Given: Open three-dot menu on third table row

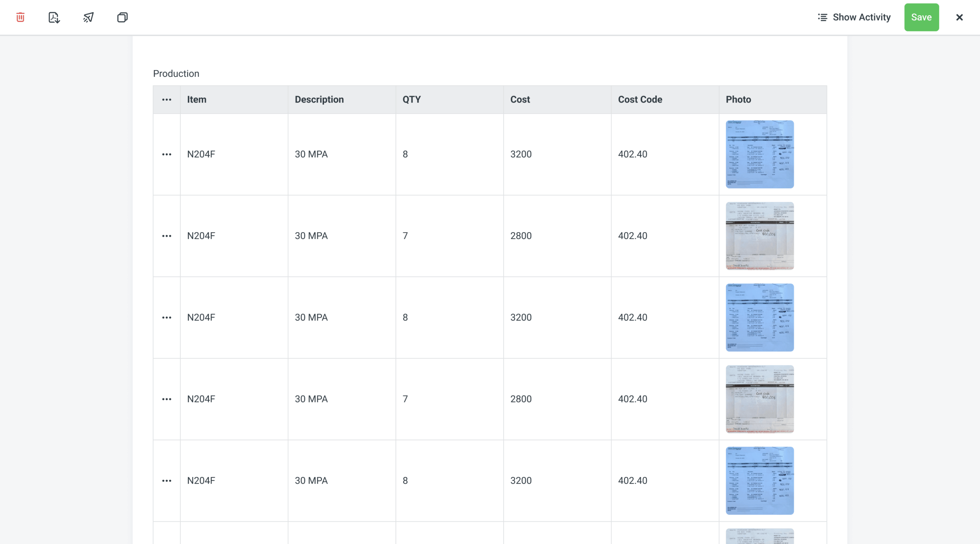Looking at the screenshot, I should (x=167, y=318).
